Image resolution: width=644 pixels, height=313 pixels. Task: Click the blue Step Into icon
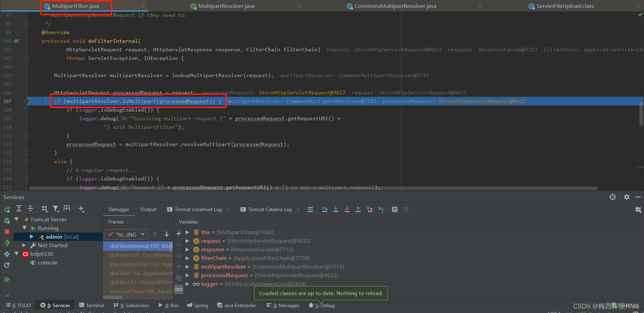(336, 209)
